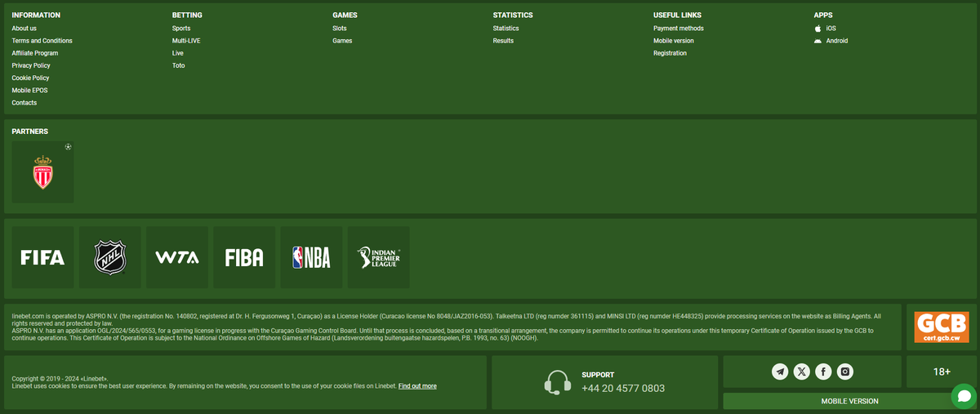The image size is (980, 414).
Task: Click the BETTING column heading
Action: 187,16
